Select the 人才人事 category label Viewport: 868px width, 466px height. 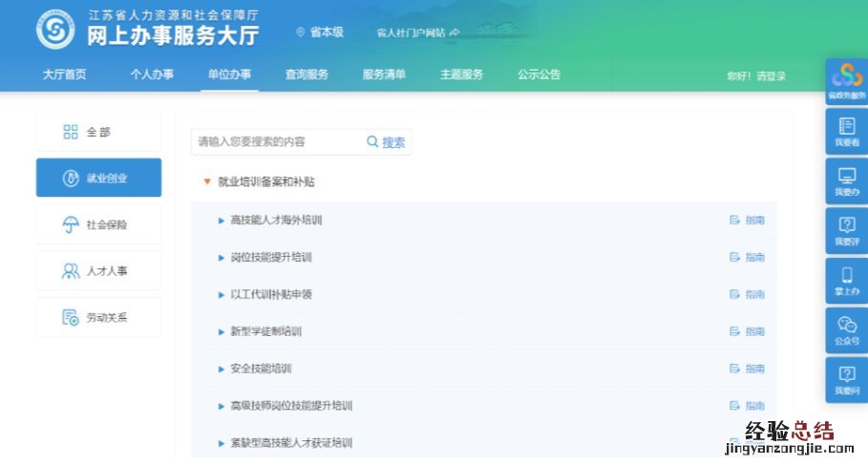coord(107,271)
